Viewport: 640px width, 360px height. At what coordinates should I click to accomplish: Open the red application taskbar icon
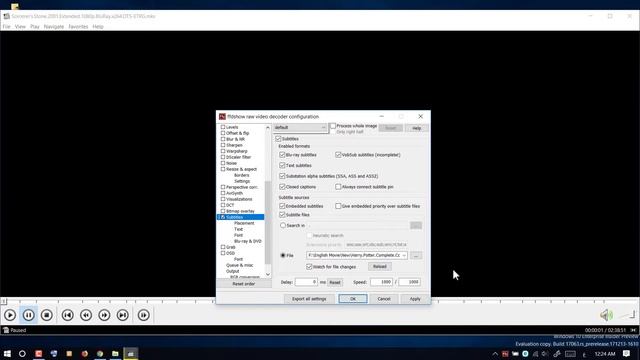(x=39, y=353)
